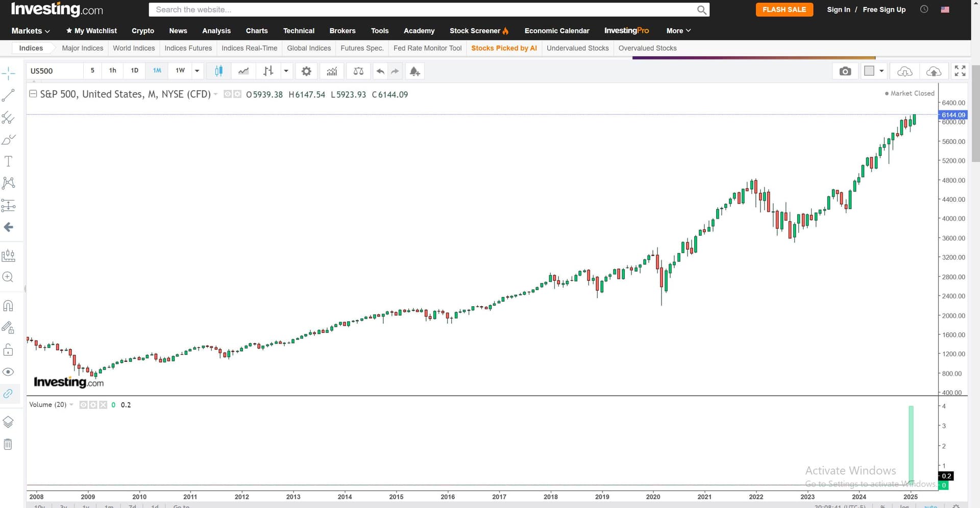
Task: Open the time interval dropdown arrow
Action: (197, 71)
